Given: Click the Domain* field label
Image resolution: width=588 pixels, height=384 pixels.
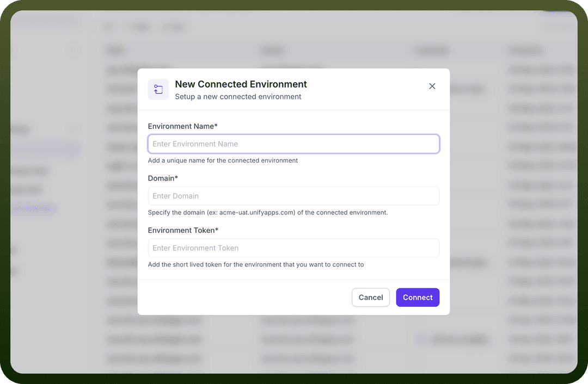Looking at the screenshot, I should pyautogui.click(x=163, y=178).
